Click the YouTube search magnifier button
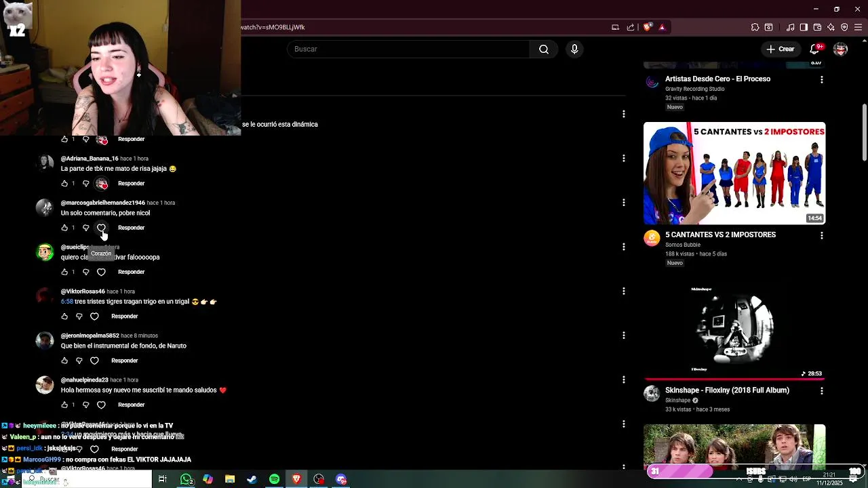868x488 pixels. [x=544, y=49]
